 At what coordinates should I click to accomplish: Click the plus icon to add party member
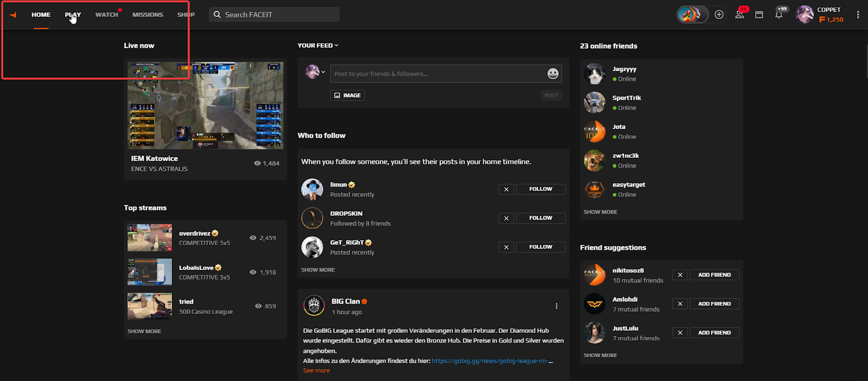(719, 15)
